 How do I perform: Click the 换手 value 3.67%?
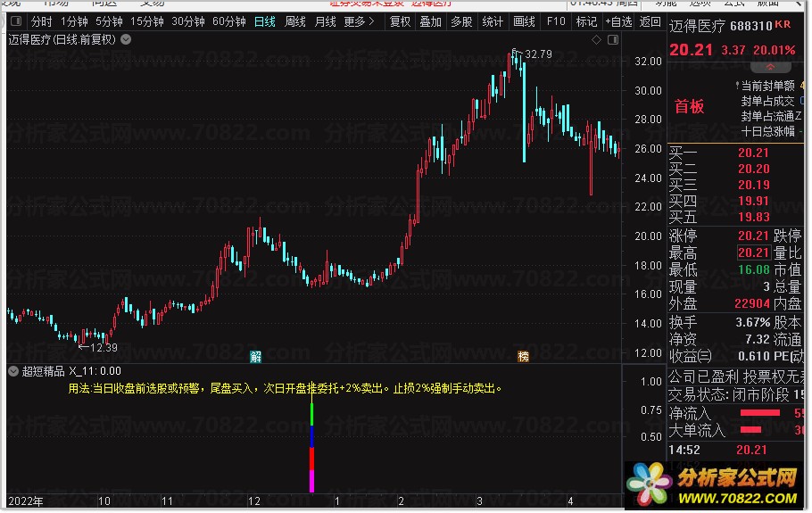pos(752,322)
